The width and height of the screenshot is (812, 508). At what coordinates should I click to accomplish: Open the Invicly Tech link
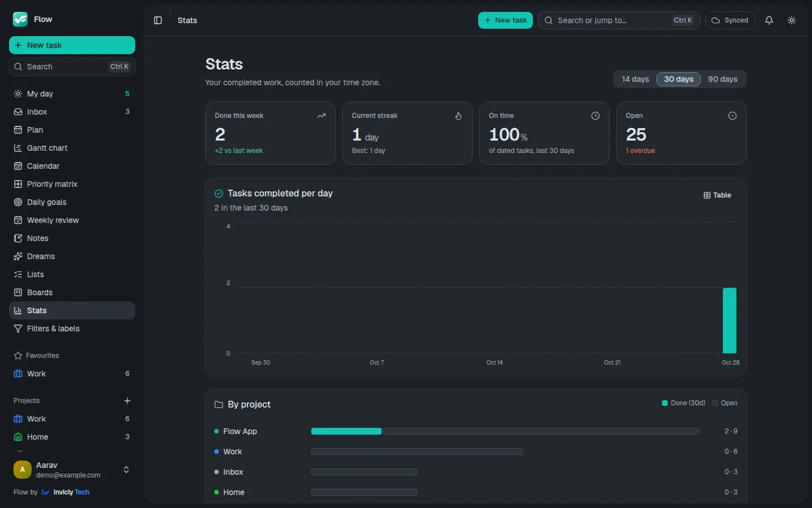65,492
